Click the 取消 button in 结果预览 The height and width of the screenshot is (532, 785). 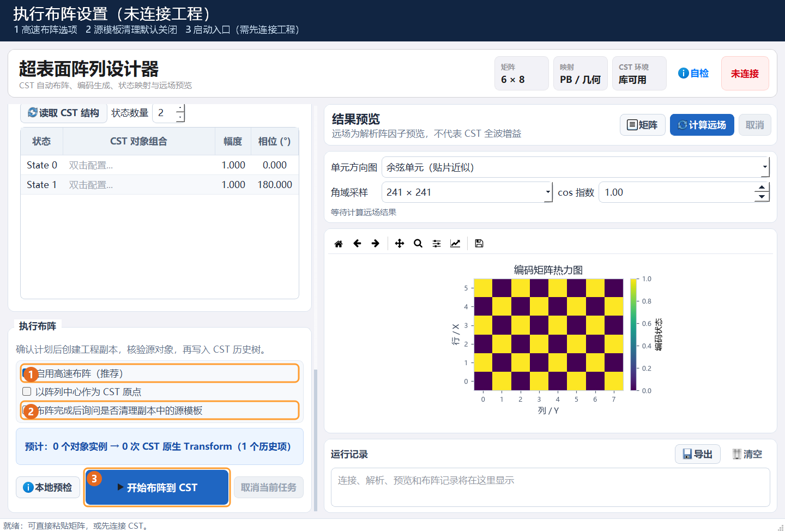755,125
